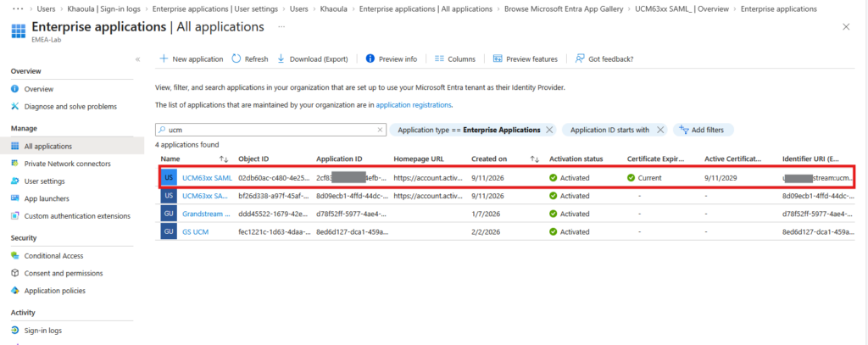The height and width of the screenshot is (345, 868).
Task: Click Browse Microsoft Entra App Gallery breadcrumb
Action: tap(564, 8)
